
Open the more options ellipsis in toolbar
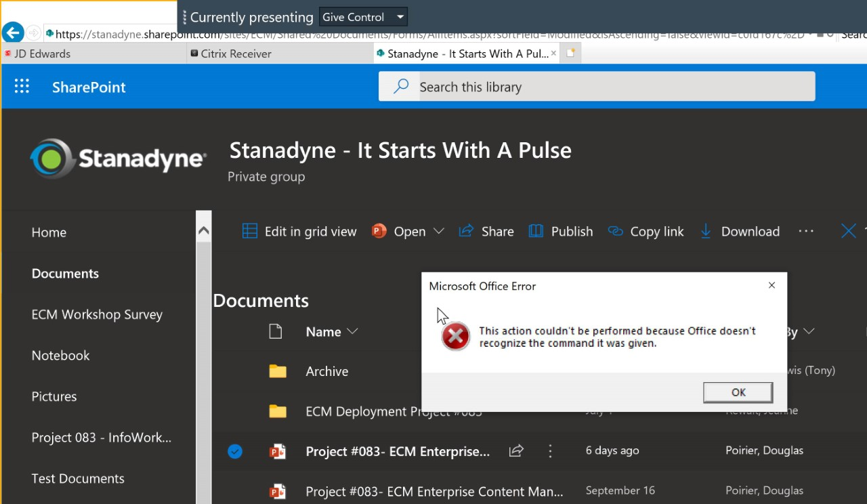point(806,231)
